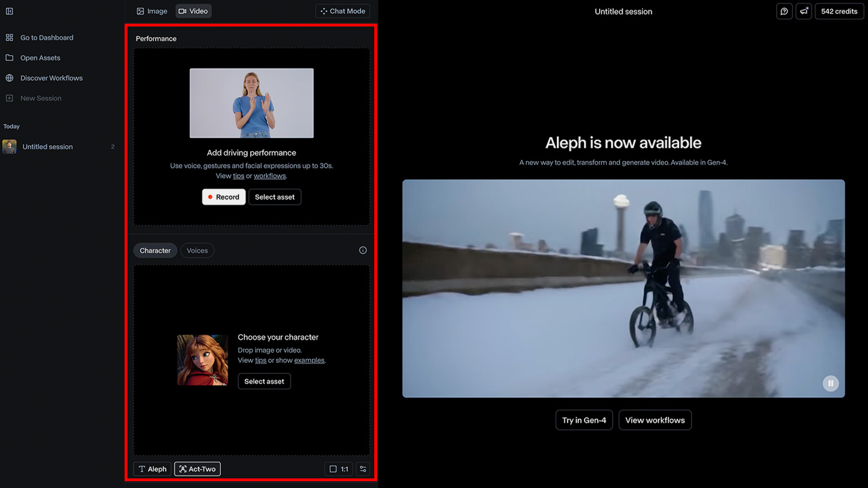Open the performance workflows link
Viewport: 868px width, 488px height.
(269, 176)
